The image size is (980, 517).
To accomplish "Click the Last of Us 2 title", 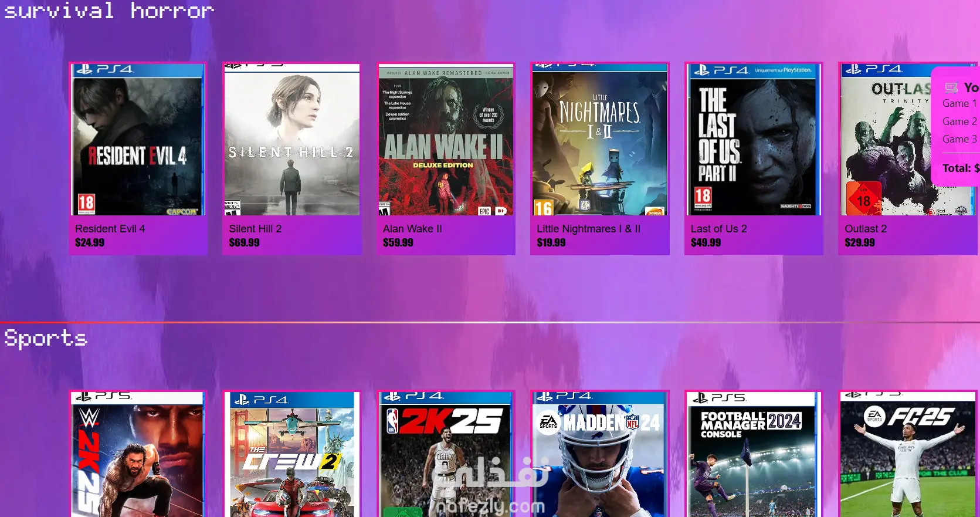I will click(719, 229).
